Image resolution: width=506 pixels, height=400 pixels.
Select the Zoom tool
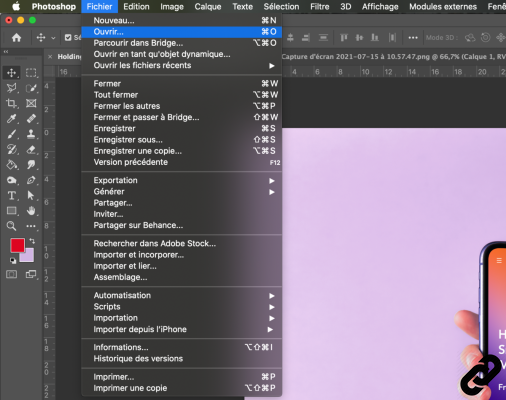pyautogui.click(x=12, y=226)
